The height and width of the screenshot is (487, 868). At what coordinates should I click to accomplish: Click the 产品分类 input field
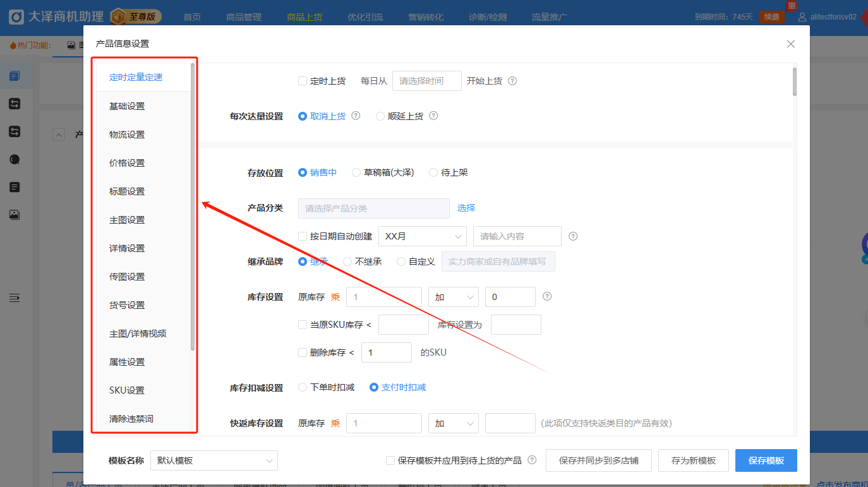click(374, 208)
